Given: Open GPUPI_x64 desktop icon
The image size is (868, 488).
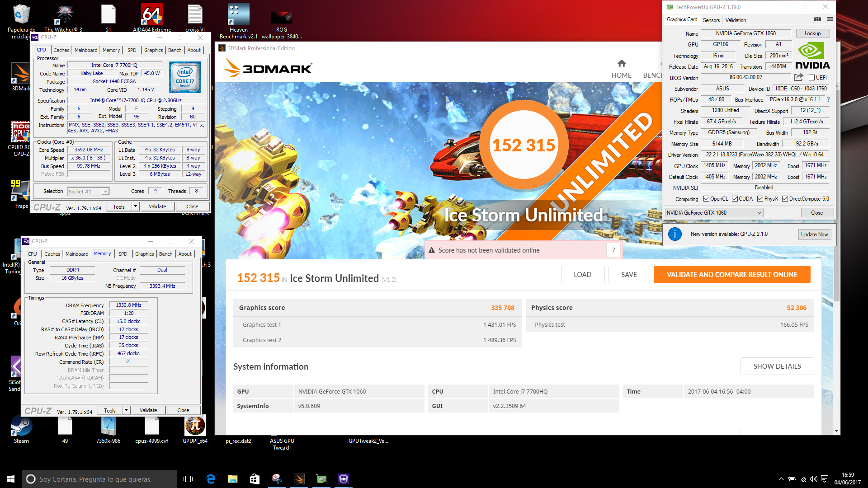Looking at the screenshot, I should (x=195, y=429).
